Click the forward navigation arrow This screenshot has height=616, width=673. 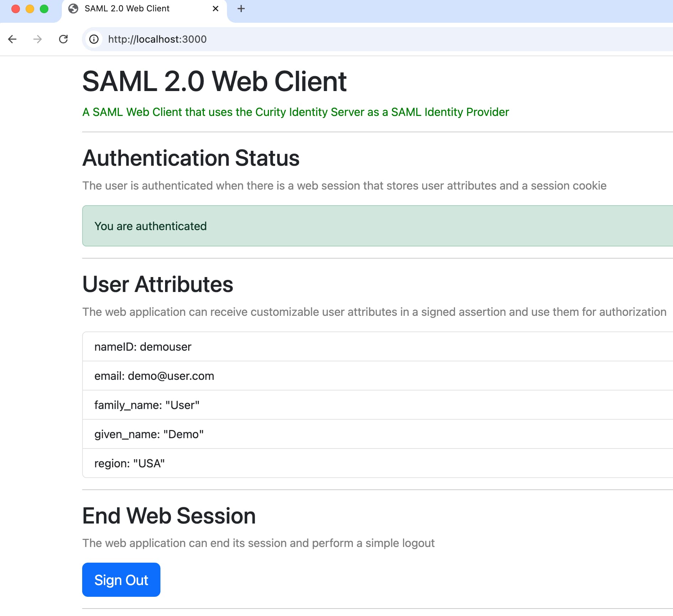point(37,39)
